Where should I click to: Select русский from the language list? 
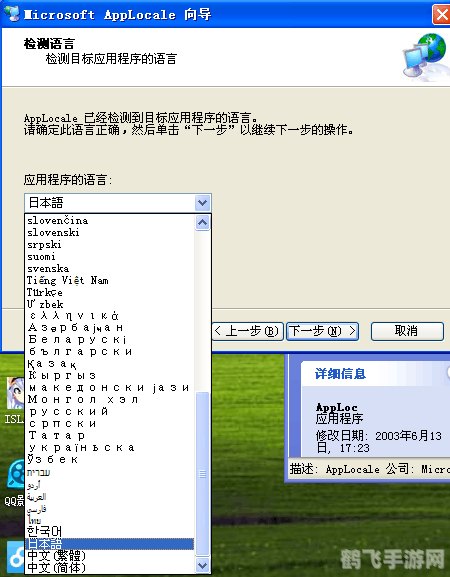pos(110,411)
